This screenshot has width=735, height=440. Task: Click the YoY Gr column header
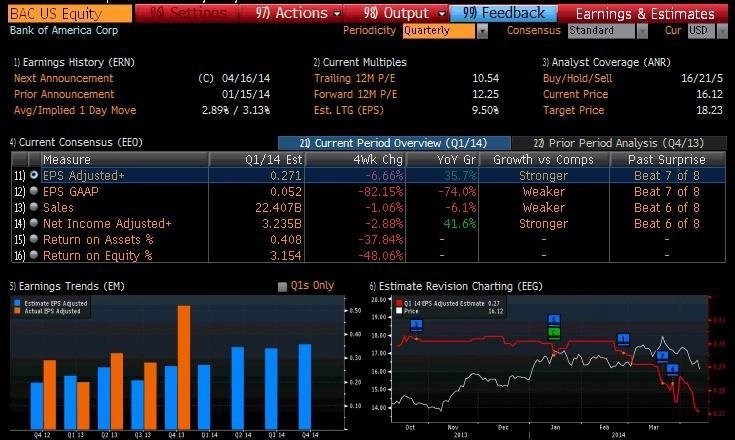[x=442, y=159]
